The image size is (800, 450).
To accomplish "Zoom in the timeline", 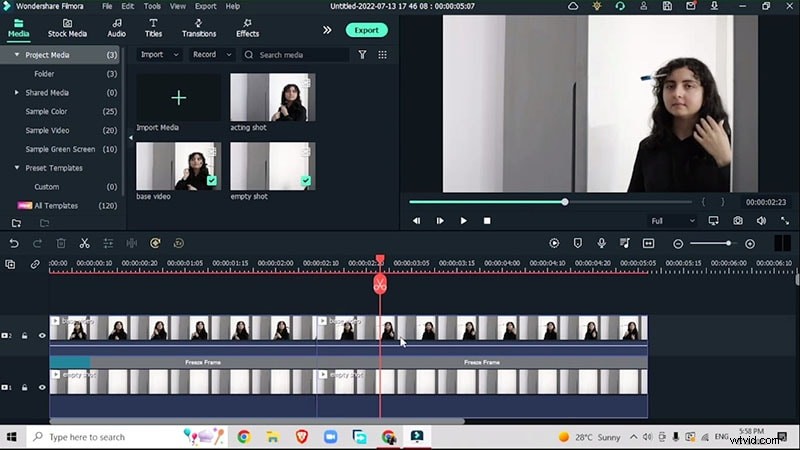I will pyautogui.click(x=750, y=244).
